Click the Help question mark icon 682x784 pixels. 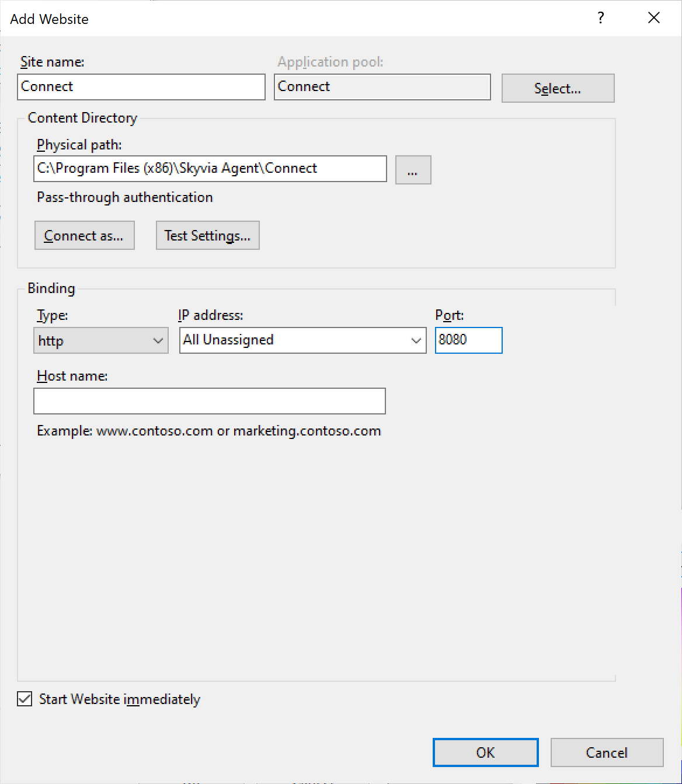(x=600, y=18)
